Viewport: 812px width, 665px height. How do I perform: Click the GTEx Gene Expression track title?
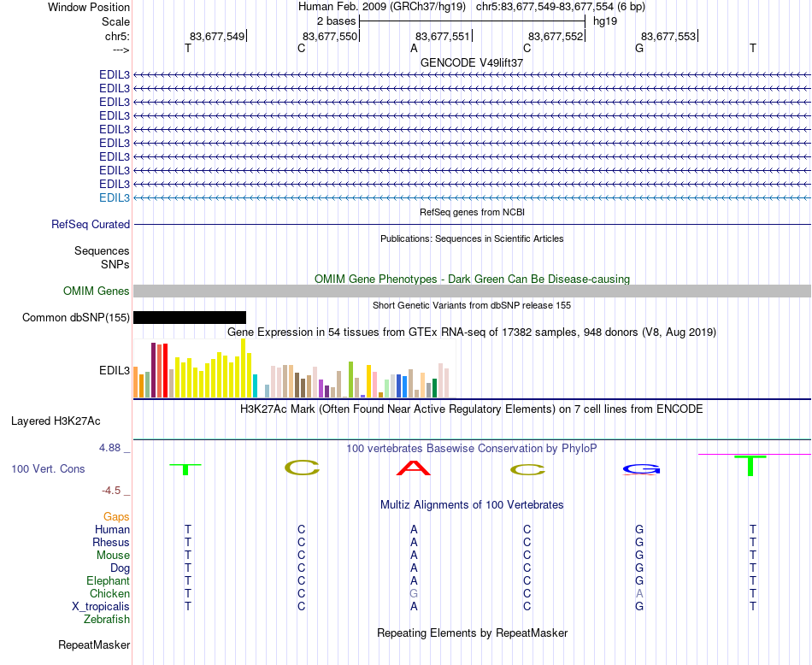[x=472, y=332]
